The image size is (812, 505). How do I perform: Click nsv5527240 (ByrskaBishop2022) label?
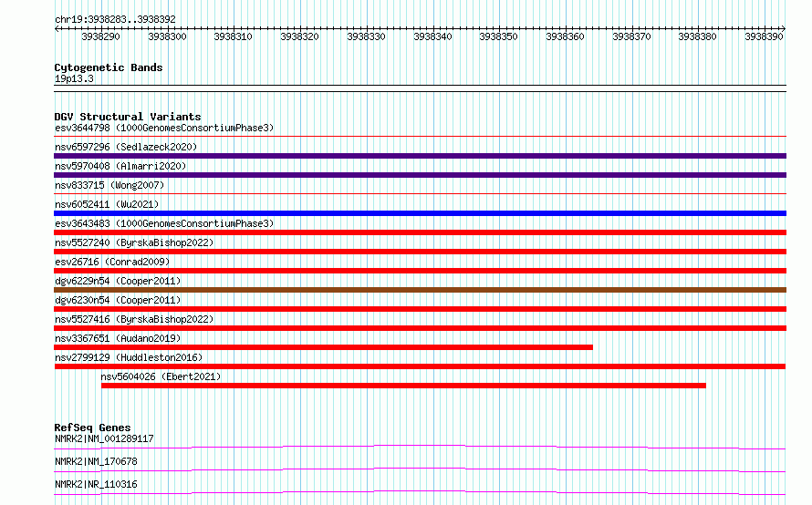(134, 242)
